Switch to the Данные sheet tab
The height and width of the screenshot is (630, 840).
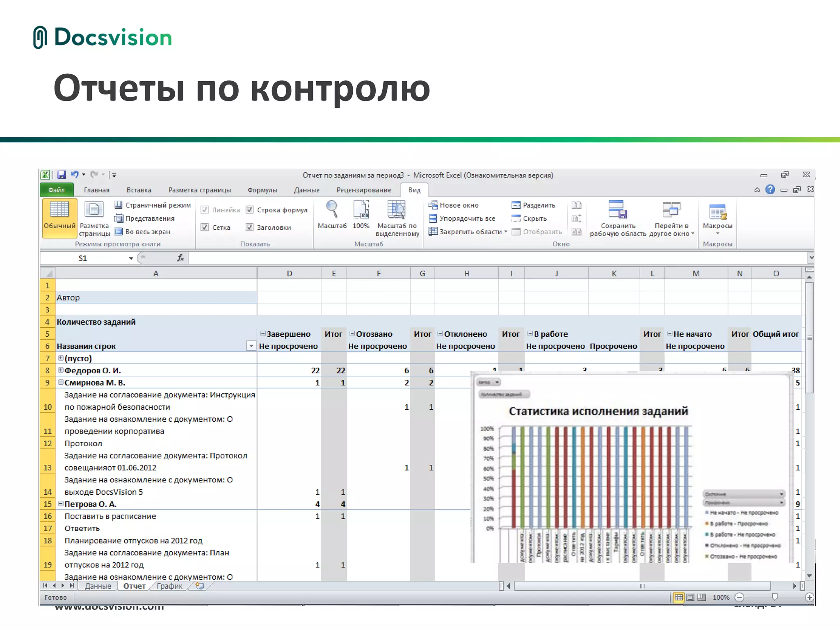pyautogui.click(x=98, y=586)
